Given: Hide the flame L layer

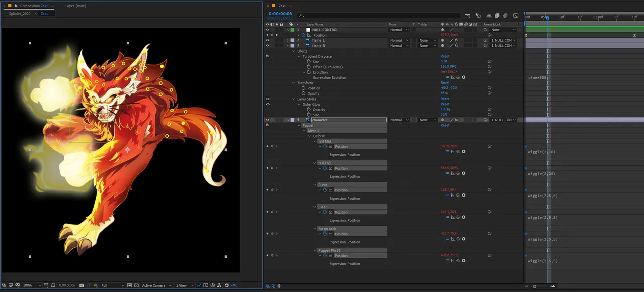Looking at the screenshot, I should (x=267, y=40).
